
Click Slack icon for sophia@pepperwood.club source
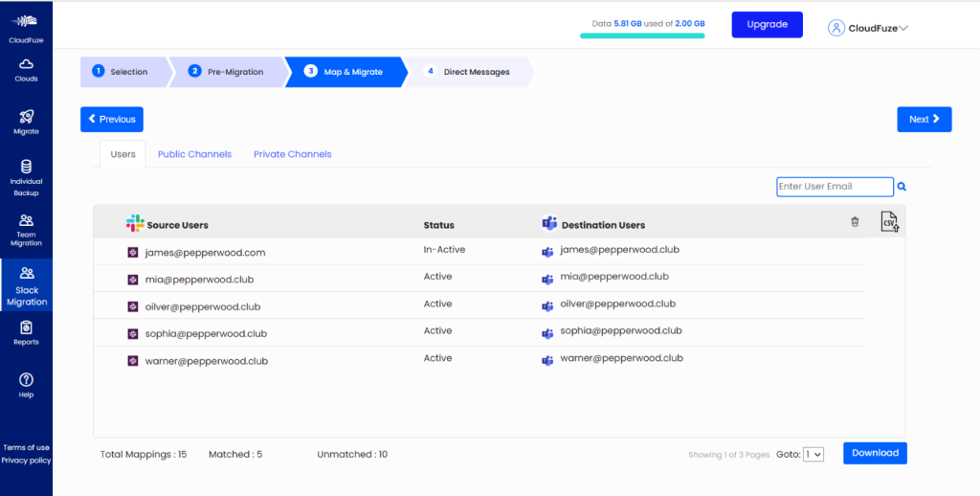point(132,333)
